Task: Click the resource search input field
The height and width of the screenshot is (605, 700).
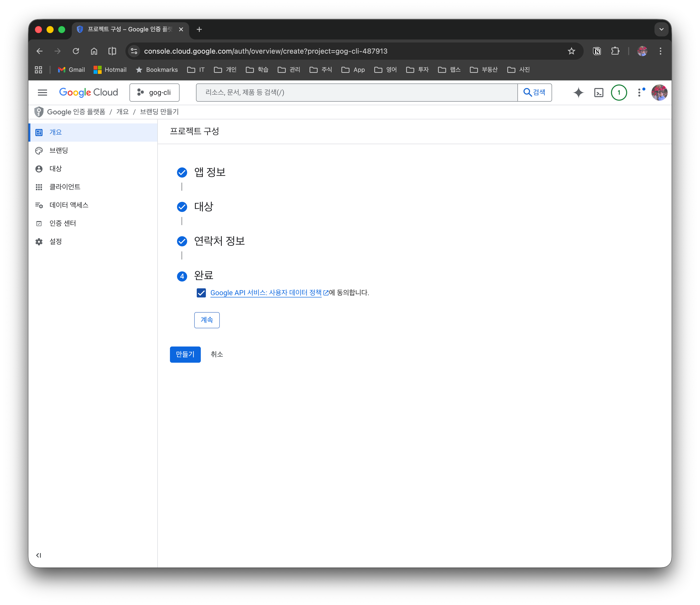Action: tap(356, 93)
